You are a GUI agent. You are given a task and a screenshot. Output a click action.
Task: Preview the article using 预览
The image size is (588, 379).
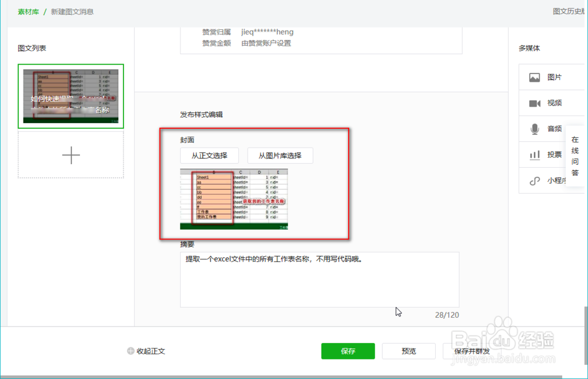[x=409, y=351]
